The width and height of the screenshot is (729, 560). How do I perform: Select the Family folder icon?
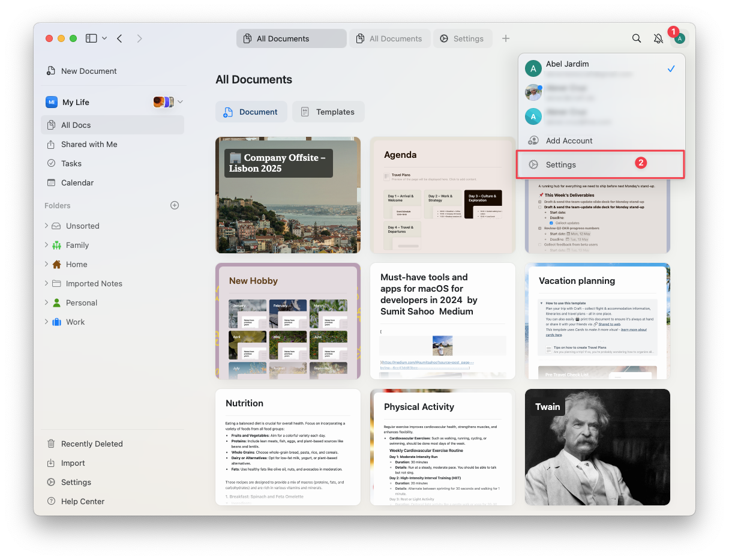(x=56, y=245)
